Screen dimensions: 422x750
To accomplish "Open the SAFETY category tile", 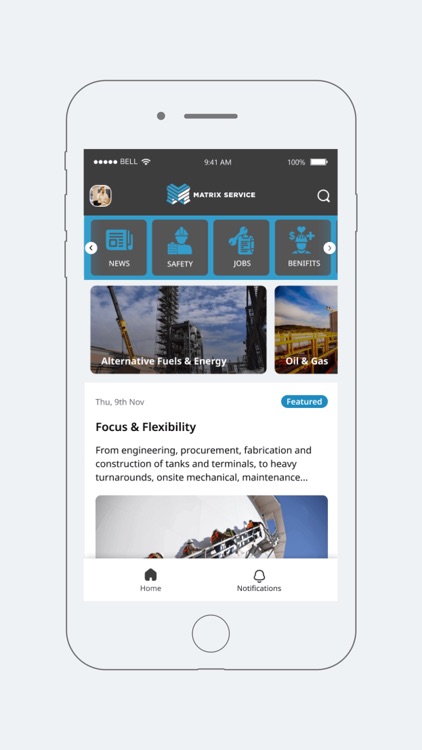I will (x=180, y=248).
